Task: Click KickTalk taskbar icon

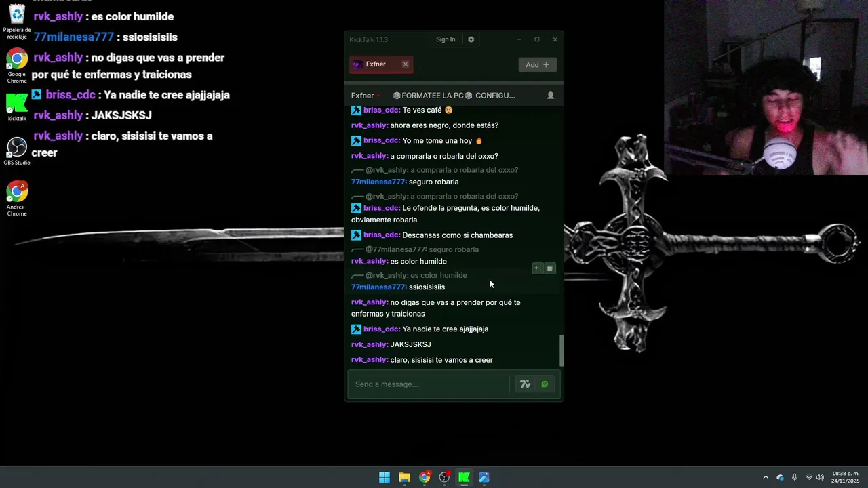Action: click(465, 477)
